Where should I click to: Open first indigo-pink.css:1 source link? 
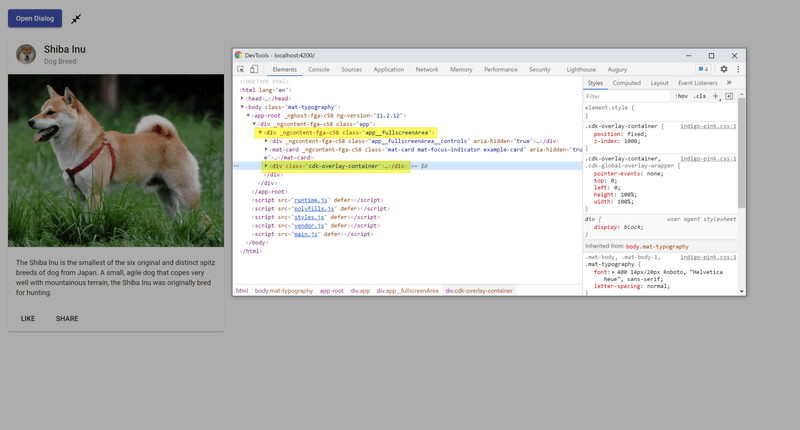(x=708, y=126)
